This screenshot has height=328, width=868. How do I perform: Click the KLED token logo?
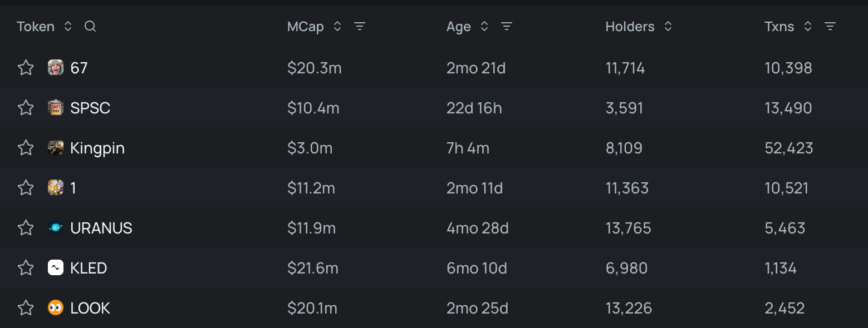pos(56,268)
